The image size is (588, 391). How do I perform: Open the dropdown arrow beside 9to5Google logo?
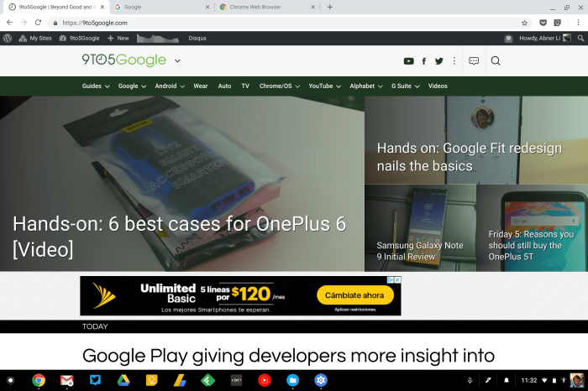coord(178,60)
